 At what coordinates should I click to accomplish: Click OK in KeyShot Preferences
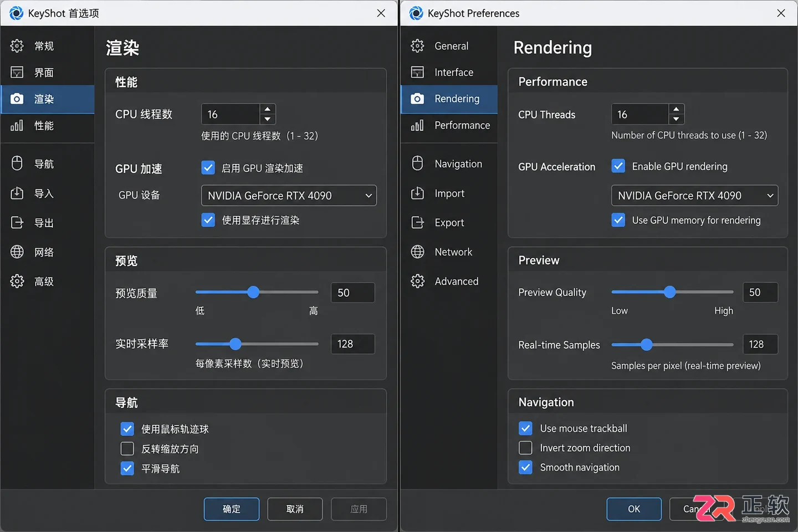[x=634, y=509]
